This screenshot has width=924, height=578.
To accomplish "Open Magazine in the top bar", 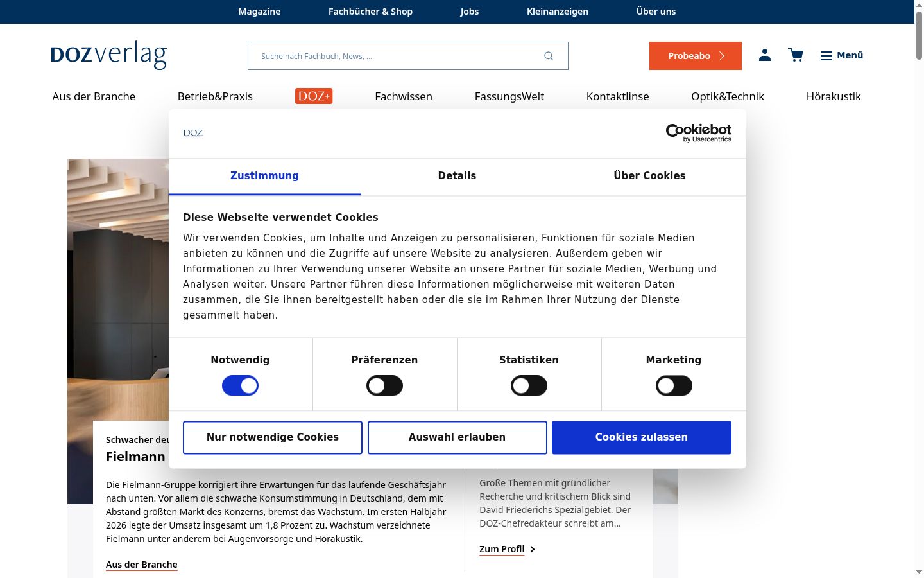I will [259, 12].
